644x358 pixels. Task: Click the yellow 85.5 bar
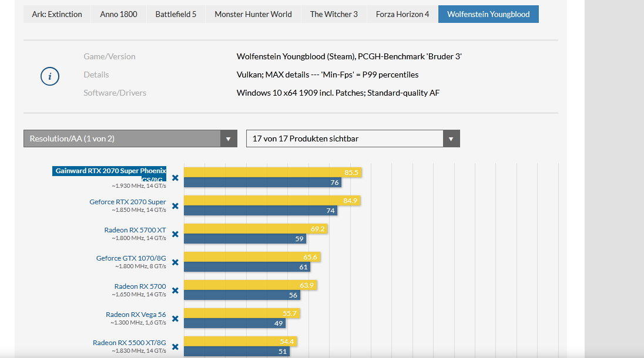click(x=273, y=172)
